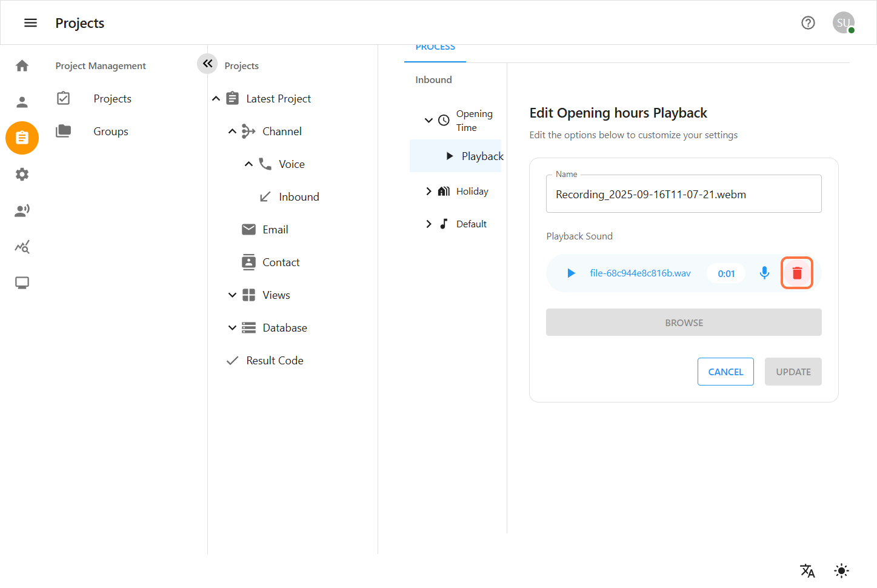877x588 pixels.
Task: Open the hamburger menu
Action: point(30,23)
